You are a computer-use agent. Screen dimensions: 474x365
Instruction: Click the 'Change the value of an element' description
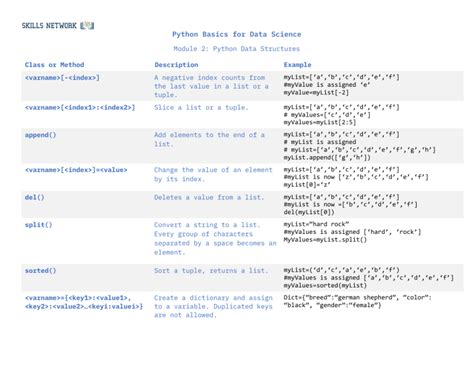point(213,170)
